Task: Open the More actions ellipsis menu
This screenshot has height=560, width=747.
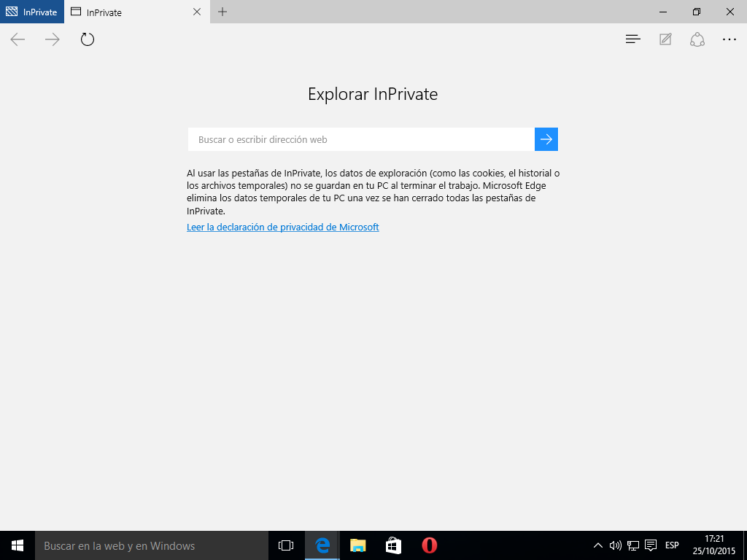Action: 729,39
